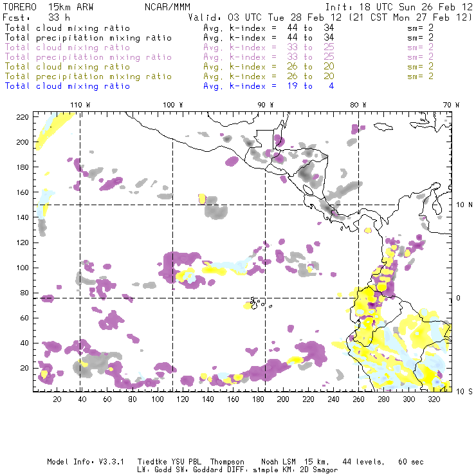Click the black "Total precipitation mixing ratio" legend line
The height and width of the screenshot is (476, 476).
pos(88,38)
